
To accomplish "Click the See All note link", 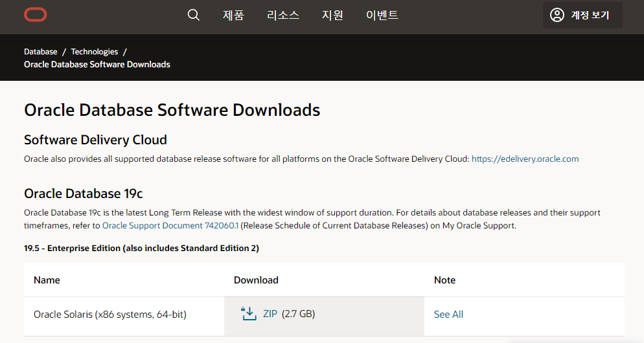I will [448, 315].
